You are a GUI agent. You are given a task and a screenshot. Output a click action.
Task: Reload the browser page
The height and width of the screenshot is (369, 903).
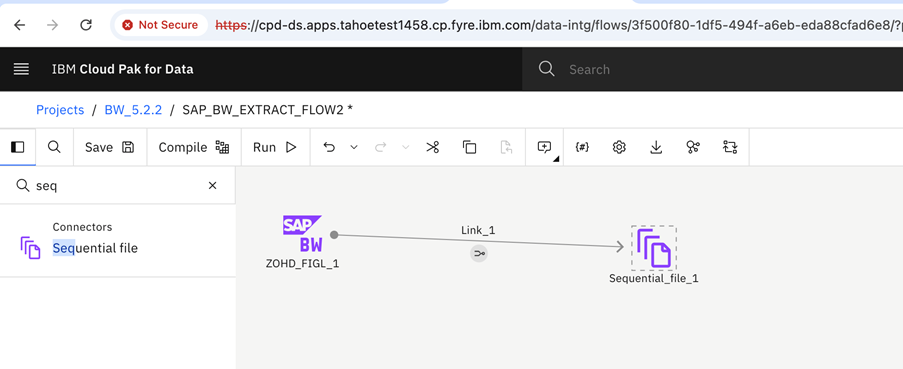[x=86, y=25]
